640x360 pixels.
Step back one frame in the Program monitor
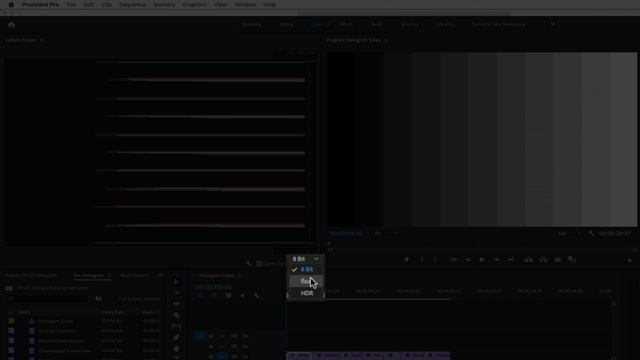[468, 260]
